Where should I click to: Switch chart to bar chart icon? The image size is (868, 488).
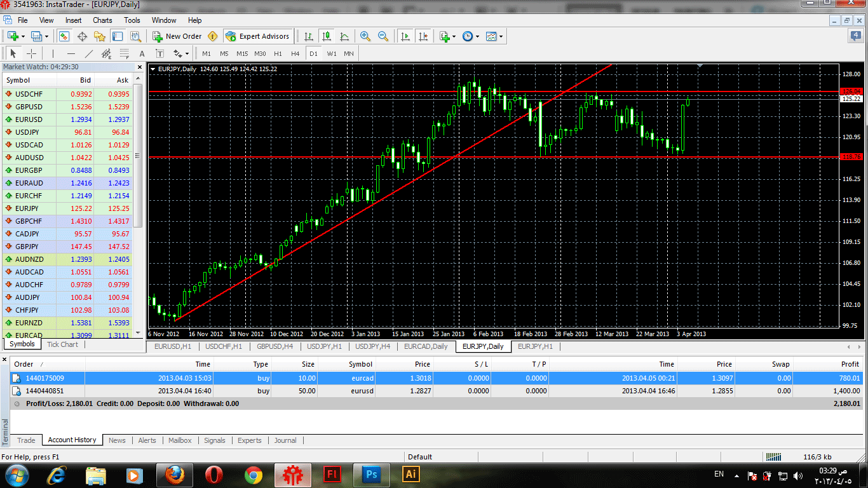click(x=308, y=36)
